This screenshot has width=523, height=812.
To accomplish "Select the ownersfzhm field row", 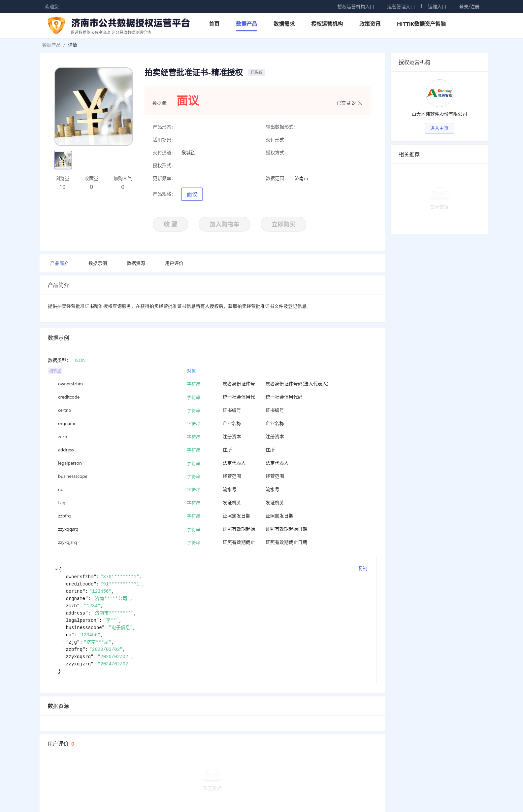I will click(x=212, y=384).
